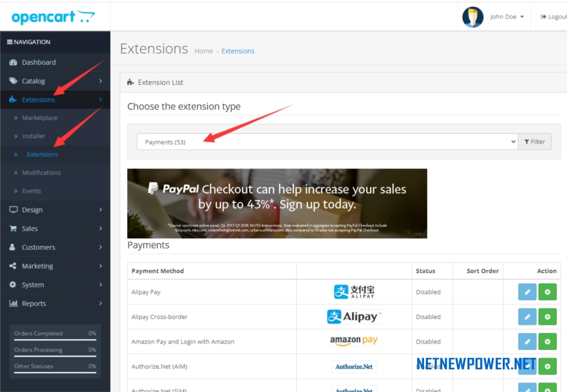567x392 pixels.
Task: Click the Reports chart icon
Action: point(13,303)
